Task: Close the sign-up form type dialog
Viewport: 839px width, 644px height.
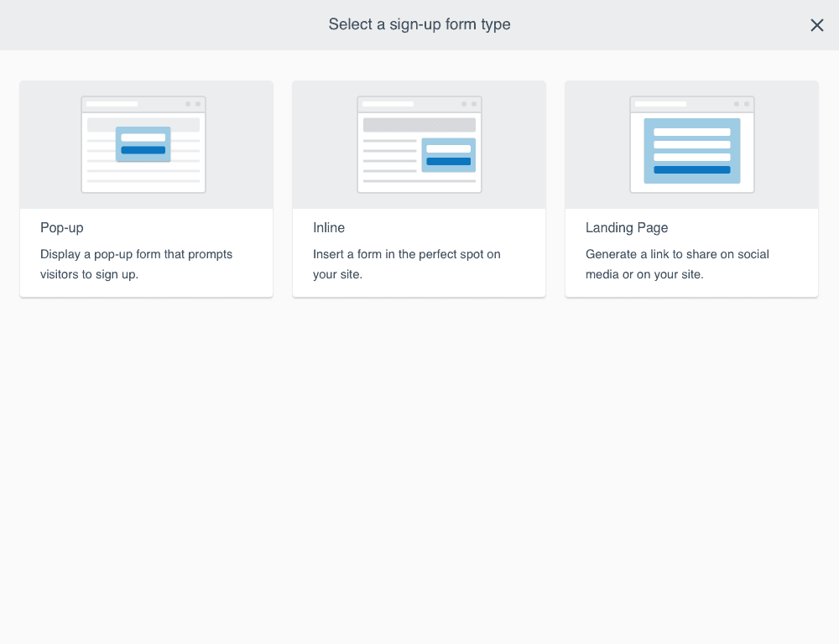Action: [x=817, y=25]
